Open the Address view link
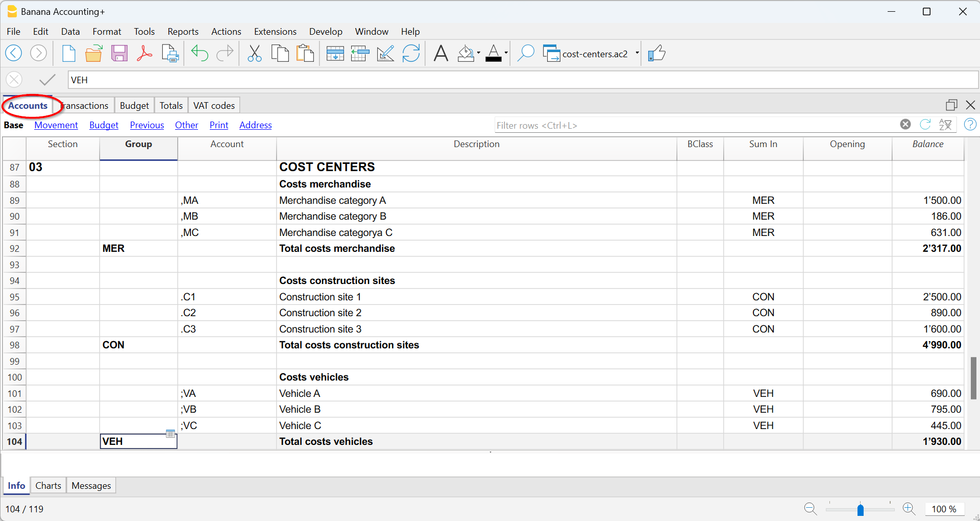 click(x=255, y=125)
